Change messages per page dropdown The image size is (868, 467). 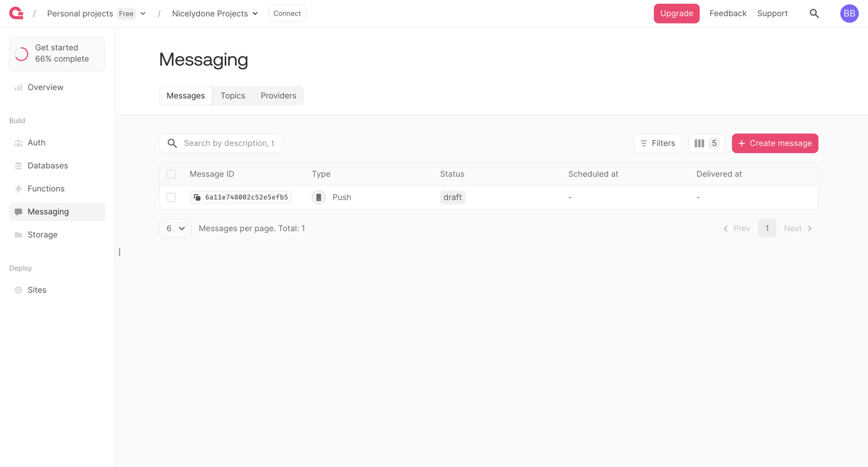pos(175,228)
